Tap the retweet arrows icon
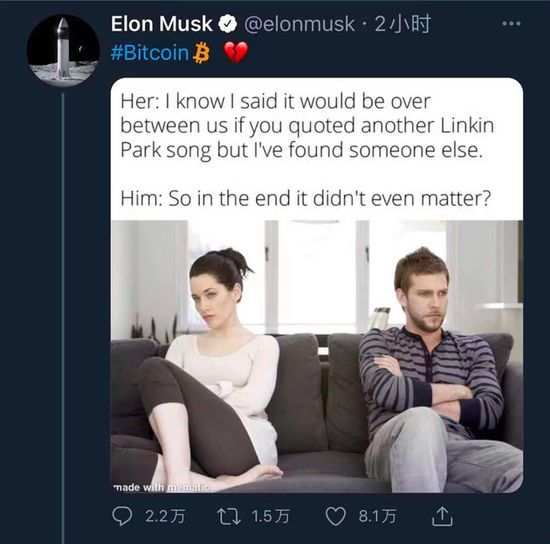 pos(229,517)
